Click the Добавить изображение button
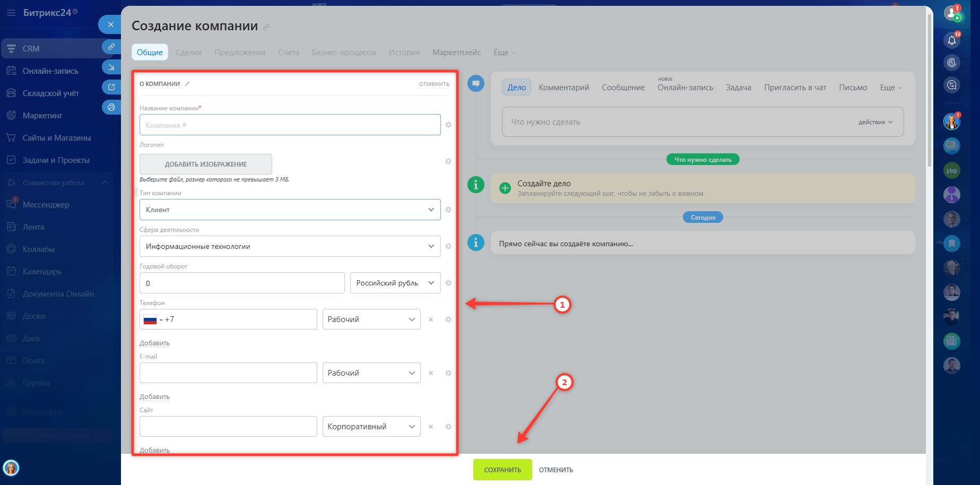The image size is (980, 485). (206, 164)
